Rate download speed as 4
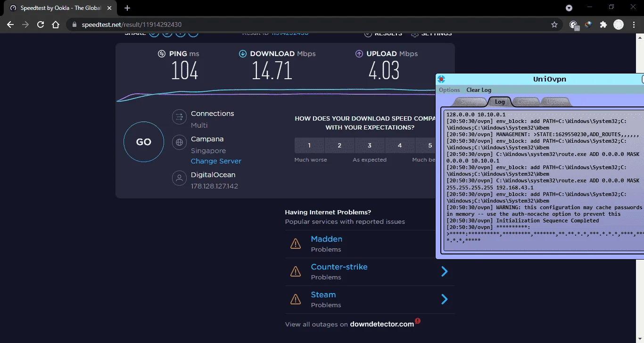Image resolution: width=644 pixels, height=343 pixels. pos(400,146)
